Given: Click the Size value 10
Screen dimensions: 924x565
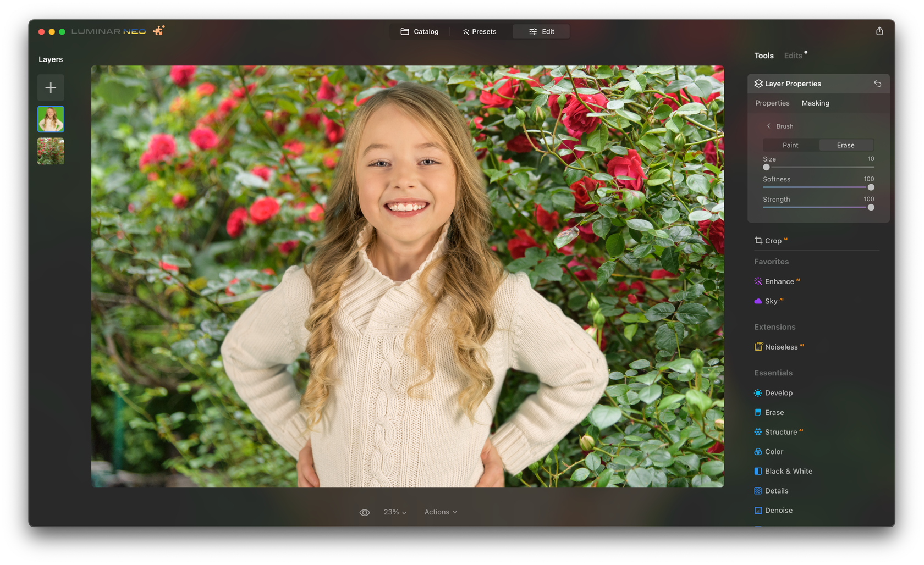Looking at the screenshot, I should point(871,159).
